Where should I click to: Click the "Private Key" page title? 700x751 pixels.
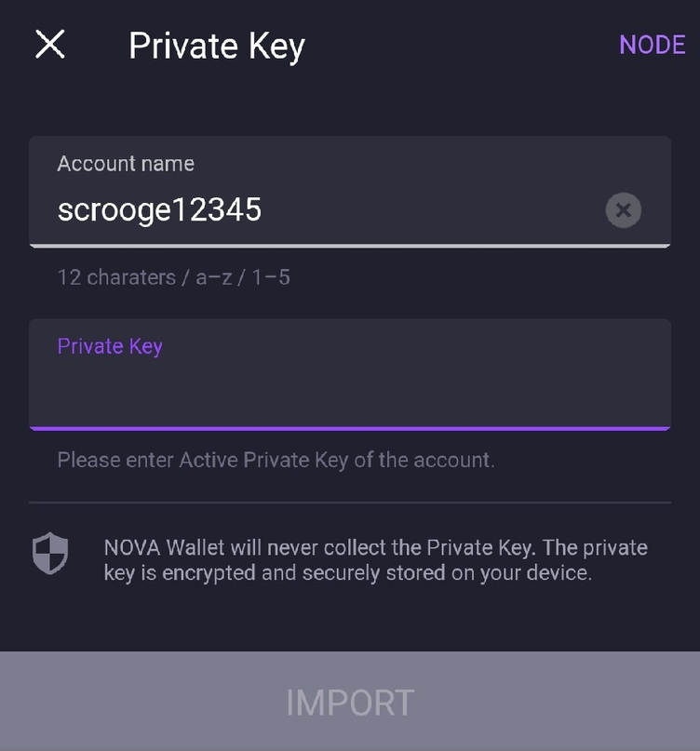(216, 46)
